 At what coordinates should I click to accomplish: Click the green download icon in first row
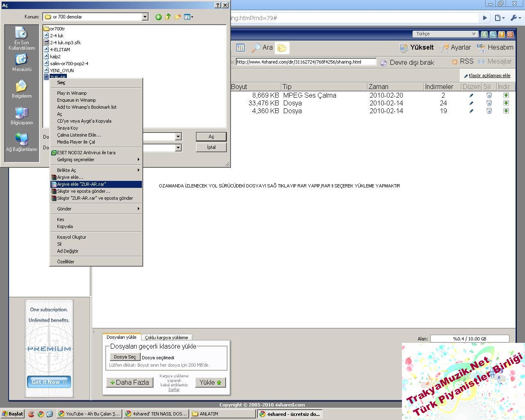pyautogui.click(x=506, y=95)
